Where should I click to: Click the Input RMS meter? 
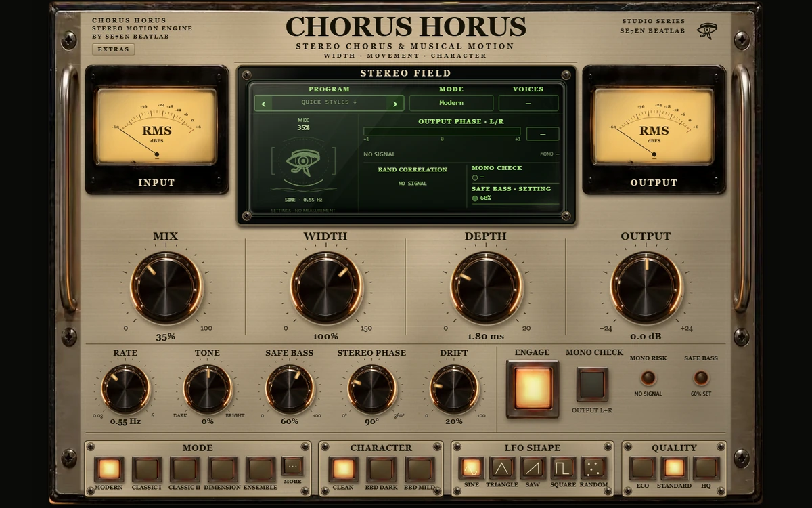click(x=156, y=127)
